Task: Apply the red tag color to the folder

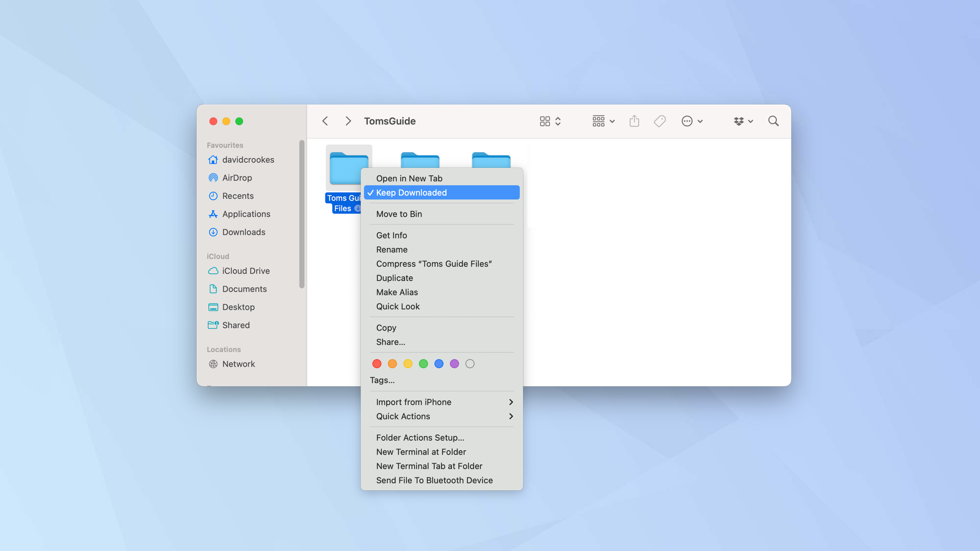Action: point(376,363)
